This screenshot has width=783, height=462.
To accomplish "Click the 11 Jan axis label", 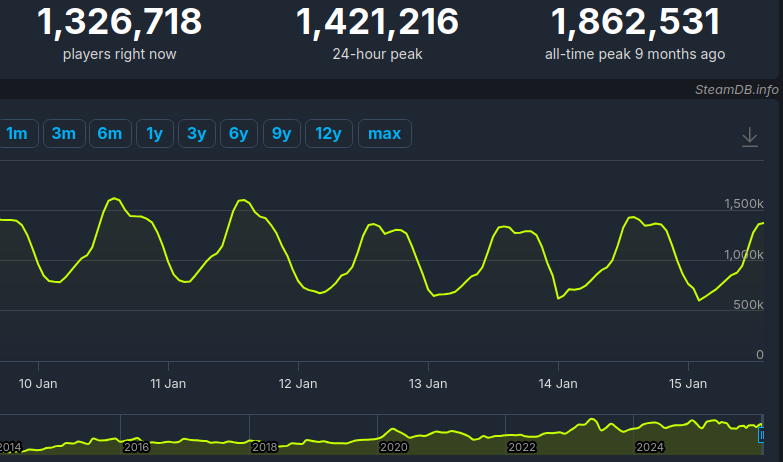I will 168,384.
